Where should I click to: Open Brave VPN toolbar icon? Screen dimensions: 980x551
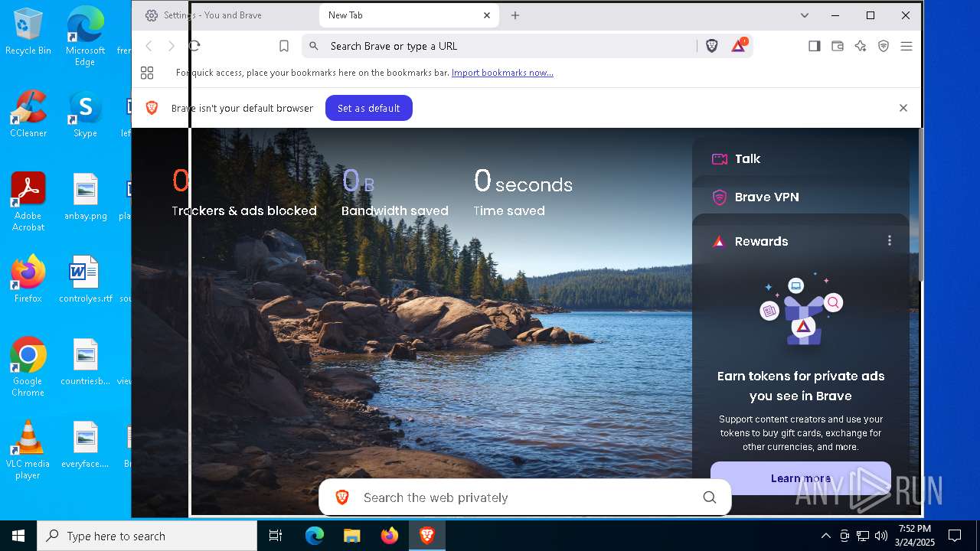click(x=884, y=46)
